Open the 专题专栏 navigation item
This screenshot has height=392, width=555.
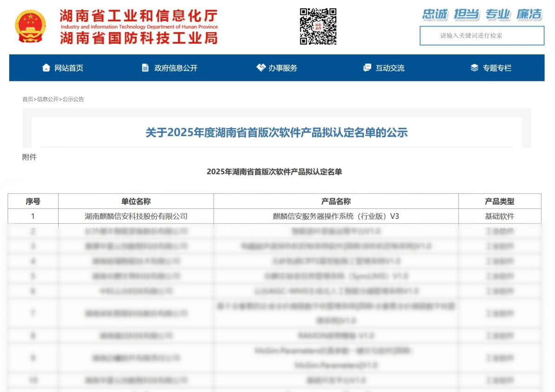[x=496, y=68]
